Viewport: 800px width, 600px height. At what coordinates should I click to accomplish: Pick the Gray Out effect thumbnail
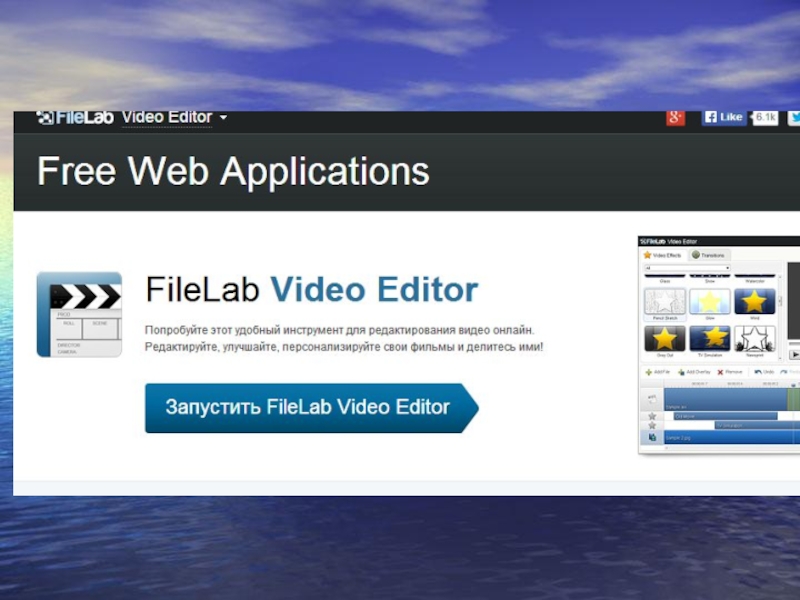pyautogui.click(x=665, y=339)
